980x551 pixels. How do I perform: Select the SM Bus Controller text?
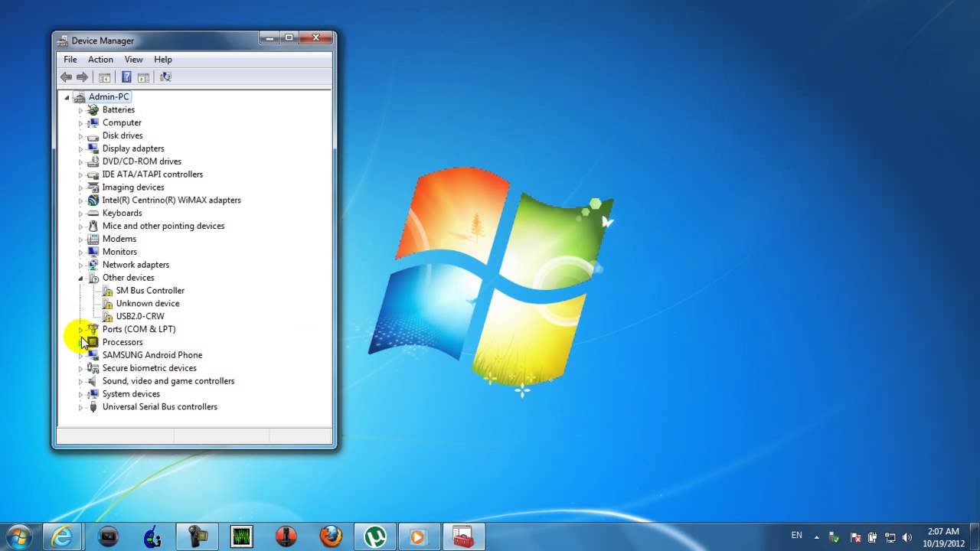150,291
